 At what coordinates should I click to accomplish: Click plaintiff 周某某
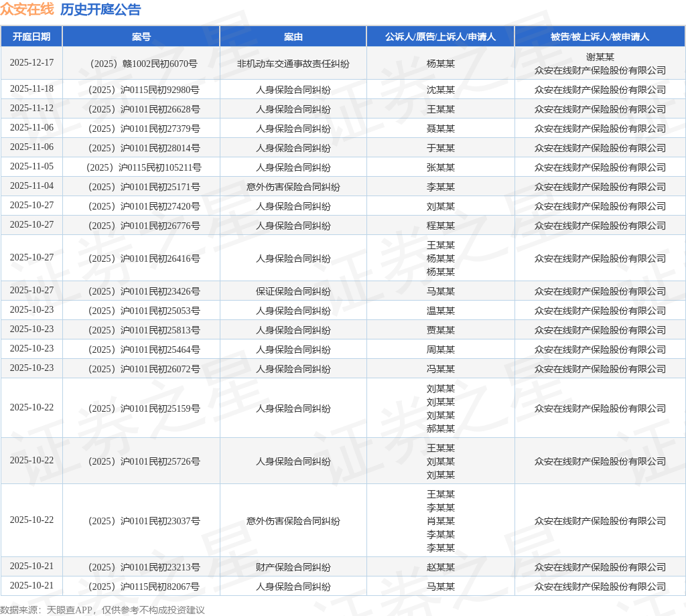[441, 350]
